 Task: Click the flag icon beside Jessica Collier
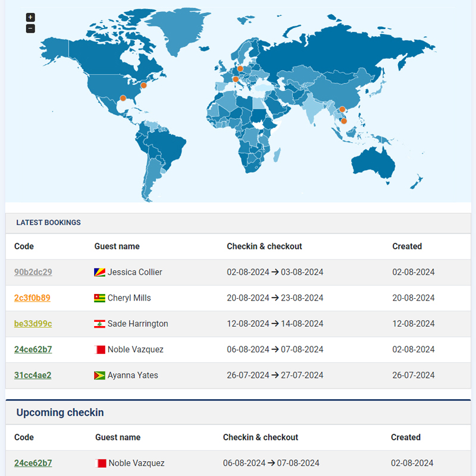99,273
